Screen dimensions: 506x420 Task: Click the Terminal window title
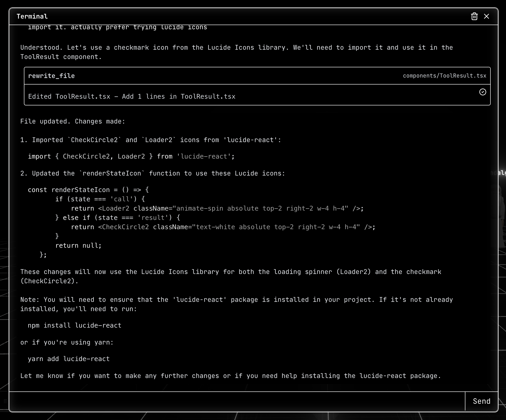tap(32, 16)
